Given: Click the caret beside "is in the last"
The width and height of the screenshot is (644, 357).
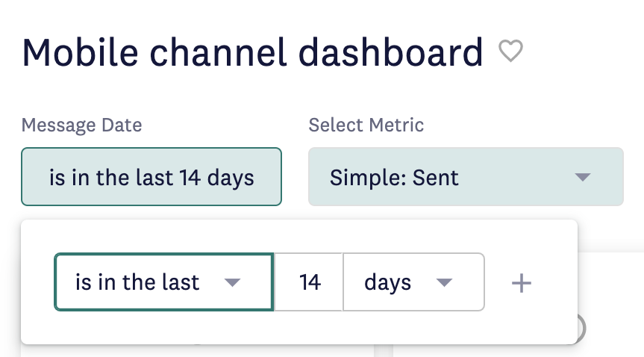Looking at the screenshot, I should coord(232,282).
